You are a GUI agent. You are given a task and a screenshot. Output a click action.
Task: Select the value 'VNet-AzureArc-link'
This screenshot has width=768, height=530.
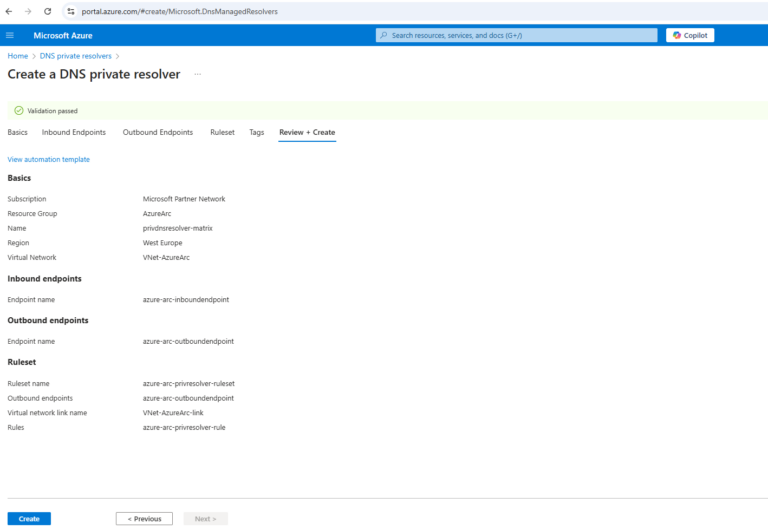tap(173, 413)
